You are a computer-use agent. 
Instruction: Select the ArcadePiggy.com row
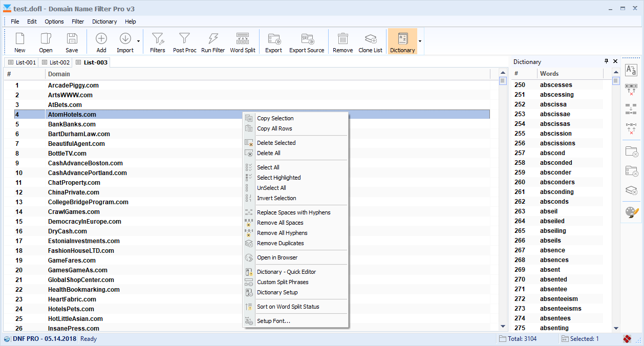click(x=251, y=85)
